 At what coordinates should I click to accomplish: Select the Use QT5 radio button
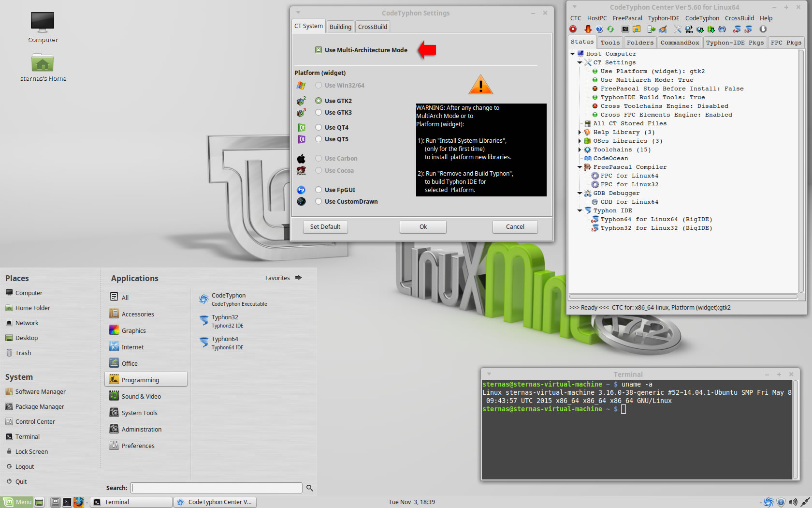pos(319,139)
